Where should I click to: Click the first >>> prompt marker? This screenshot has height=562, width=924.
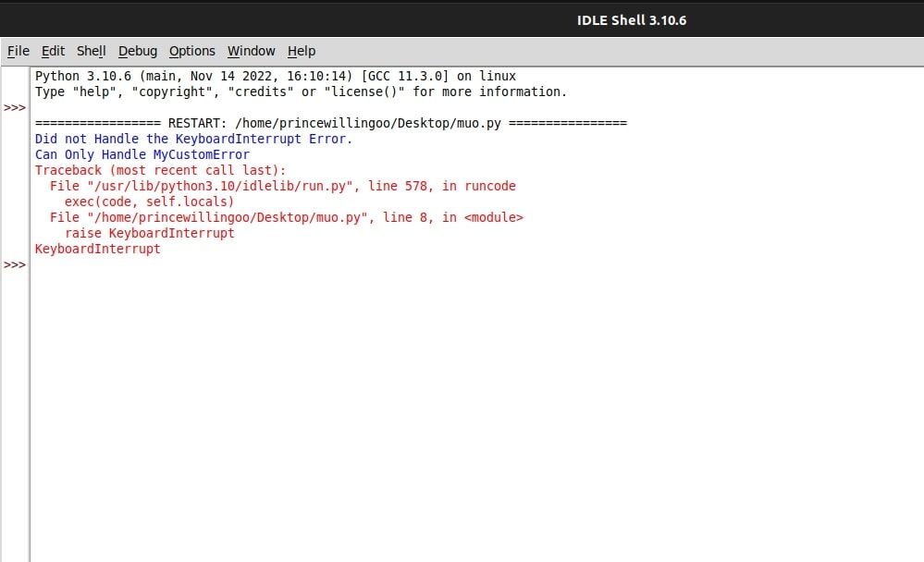14,106
